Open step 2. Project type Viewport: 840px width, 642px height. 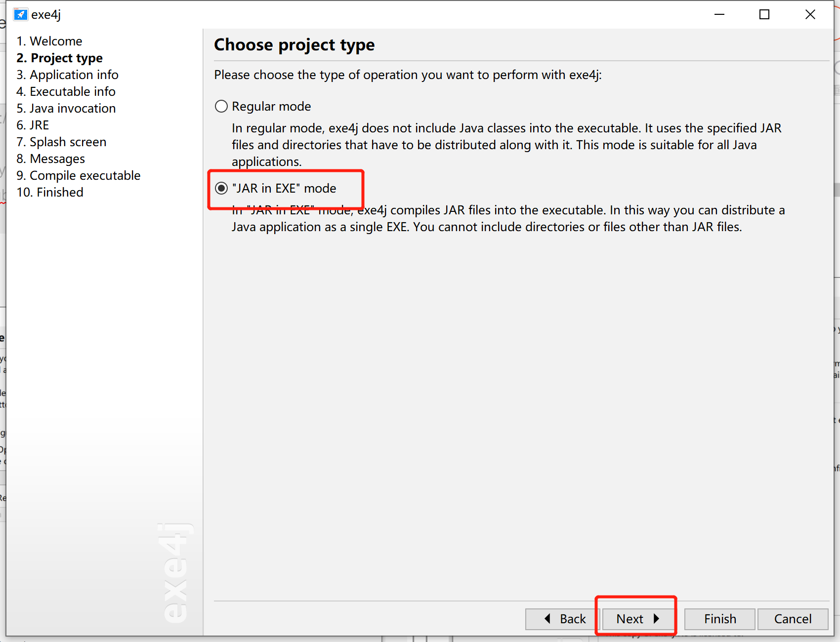click(x=59, y=58)
